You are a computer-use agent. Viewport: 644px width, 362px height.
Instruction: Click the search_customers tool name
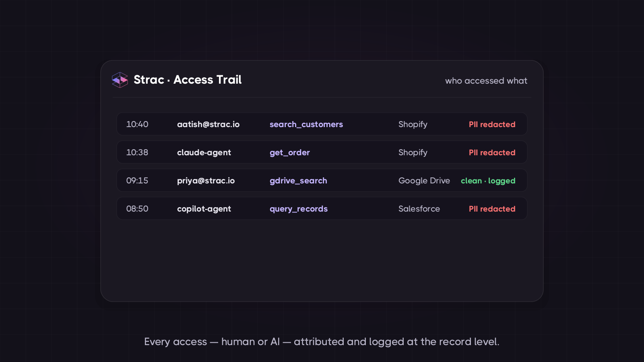(x=306, y=125)
